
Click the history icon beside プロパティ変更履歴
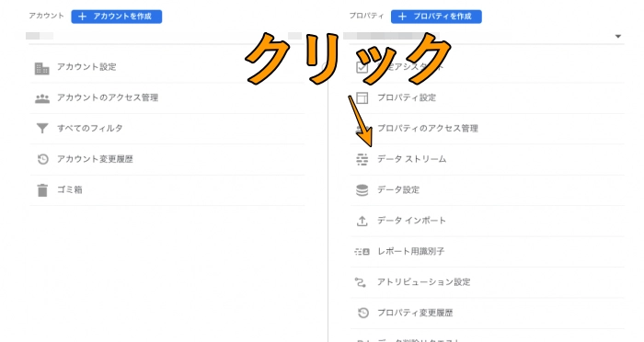point(362,313)
